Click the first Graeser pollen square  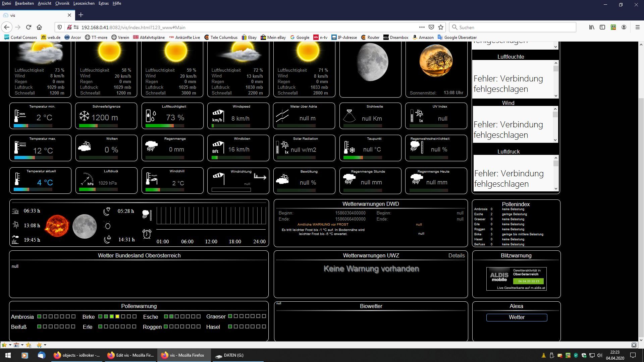tap(230, 316)
